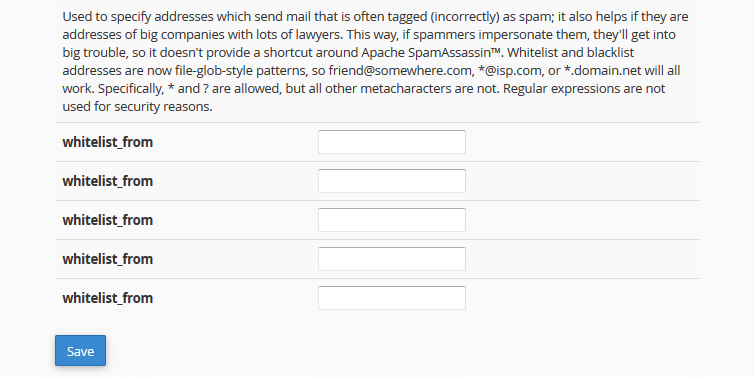Click the second whitelist_from label
The width and height of the screenshot is (755, 377).
(107, 182)
